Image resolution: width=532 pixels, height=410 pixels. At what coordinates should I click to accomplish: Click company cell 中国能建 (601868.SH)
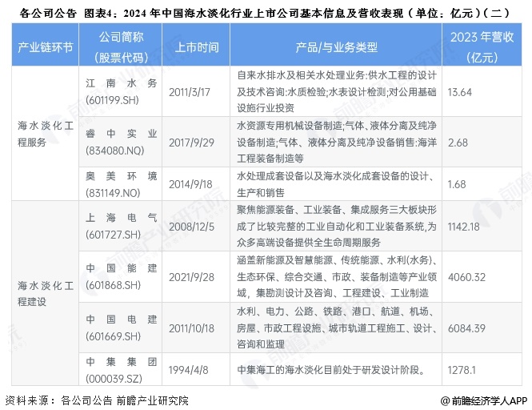(x=121, y=276)
